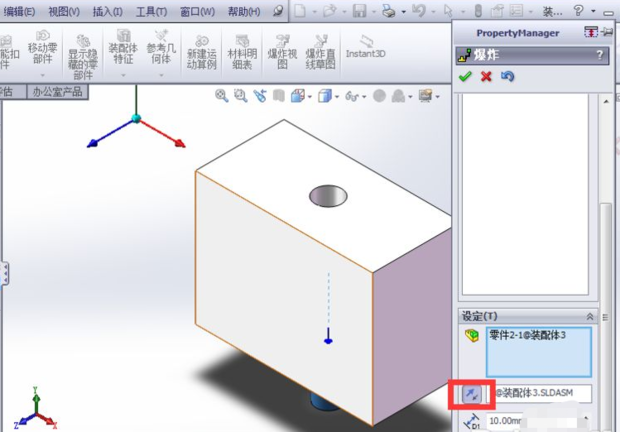Click 显示隐藏的零部件 button
The image size is (620, 432).
pos(83,57)
